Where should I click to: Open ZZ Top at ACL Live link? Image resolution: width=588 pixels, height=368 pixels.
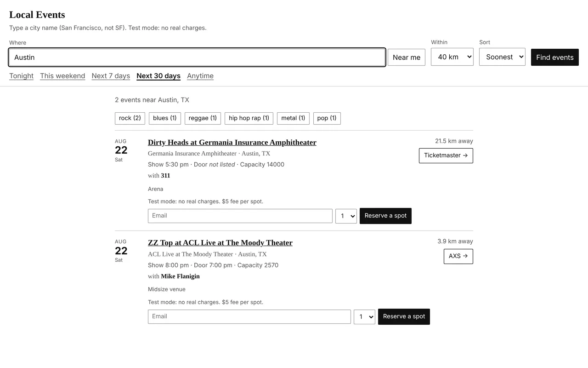pyautogui.click(x=220, y=243)
